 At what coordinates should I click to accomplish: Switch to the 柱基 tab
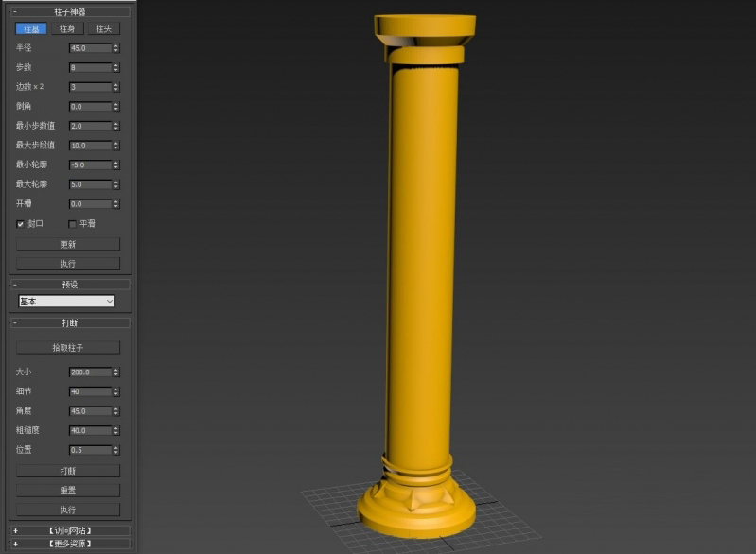30,29
